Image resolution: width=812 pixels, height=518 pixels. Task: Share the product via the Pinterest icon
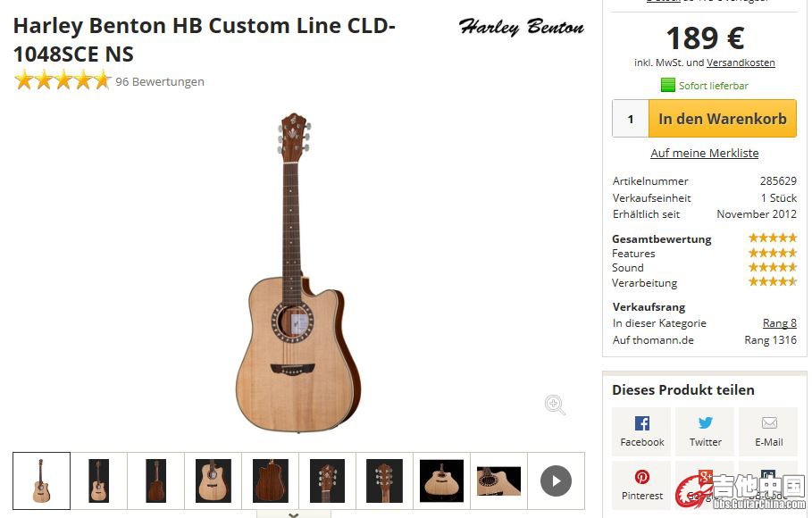point(641,485)
